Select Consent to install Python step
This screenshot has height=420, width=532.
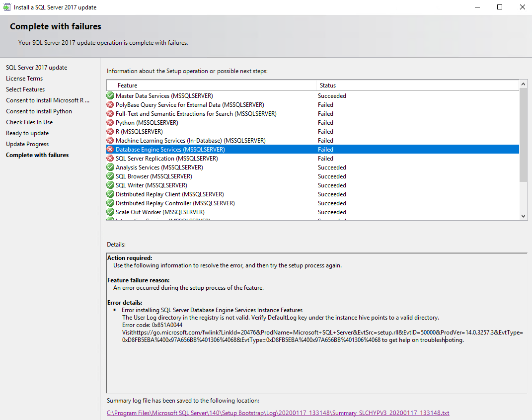click(39, 111)
